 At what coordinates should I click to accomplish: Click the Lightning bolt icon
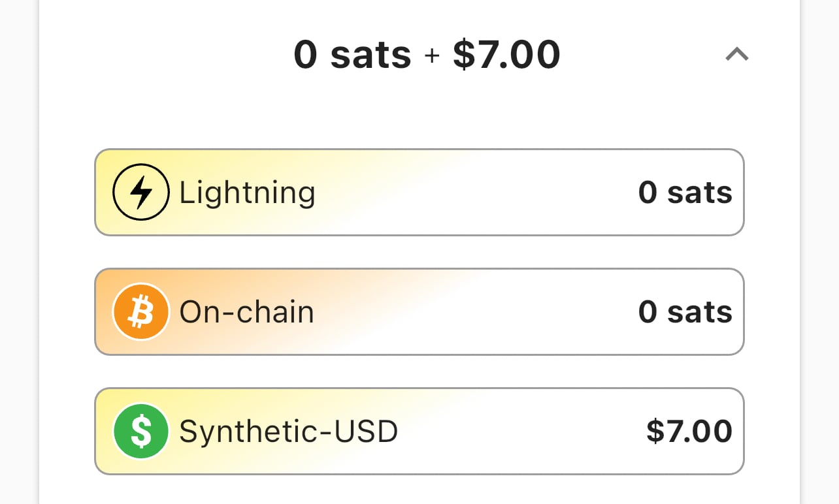[141, 192]
